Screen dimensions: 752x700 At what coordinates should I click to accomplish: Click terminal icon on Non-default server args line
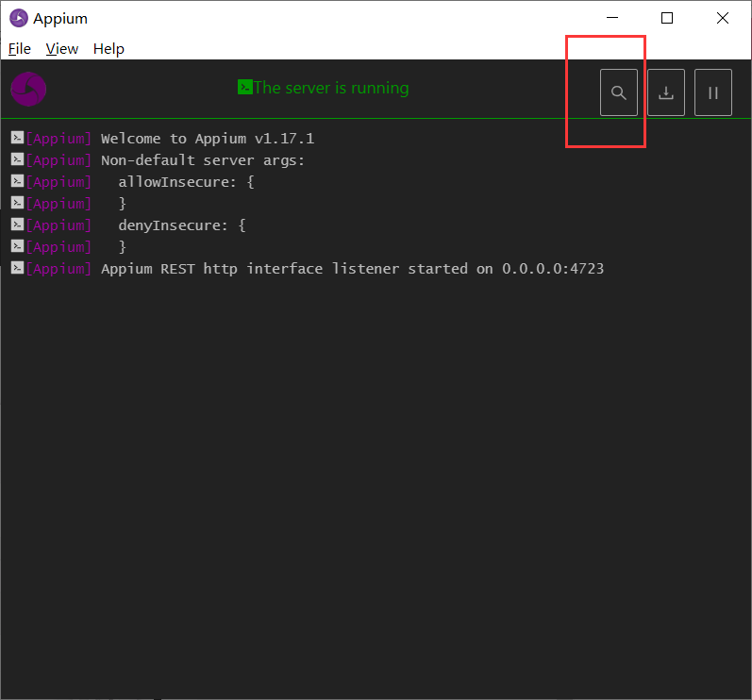(17, 159)
